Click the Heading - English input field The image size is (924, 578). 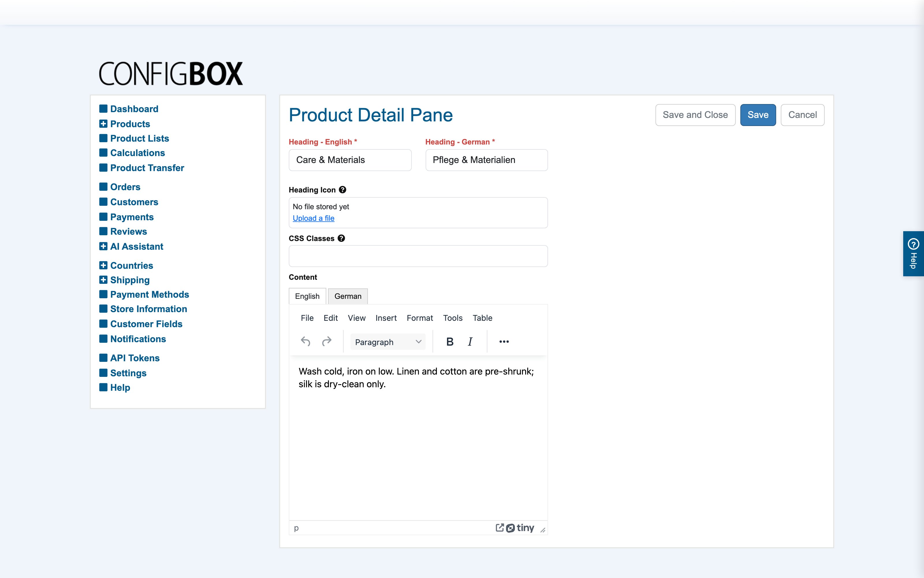coord(350,160)
